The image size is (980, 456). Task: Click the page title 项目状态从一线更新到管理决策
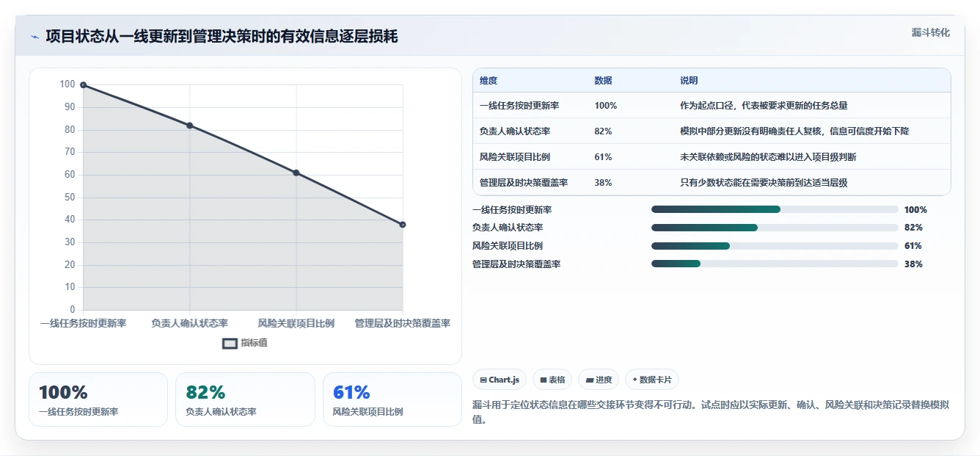[x=222, y=36]
